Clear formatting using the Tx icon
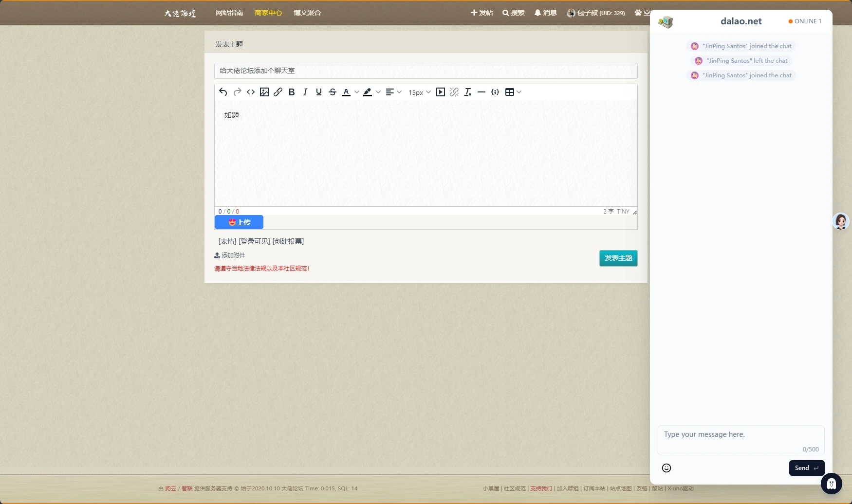Viewport: 852px width, 504px height. click(468, 92)
